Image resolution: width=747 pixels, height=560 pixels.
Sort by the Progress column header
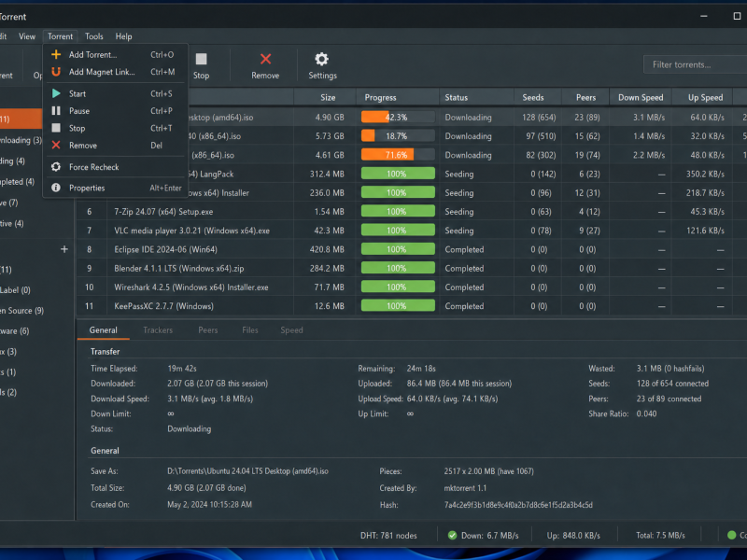(398, 97)
